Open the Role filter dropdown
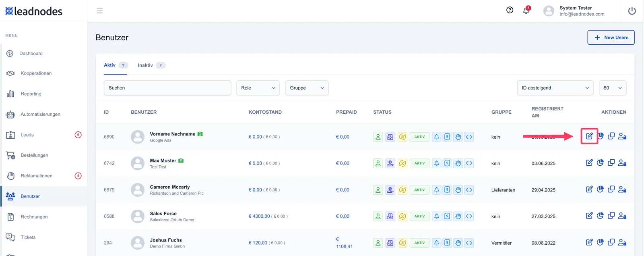 point(258,88)
